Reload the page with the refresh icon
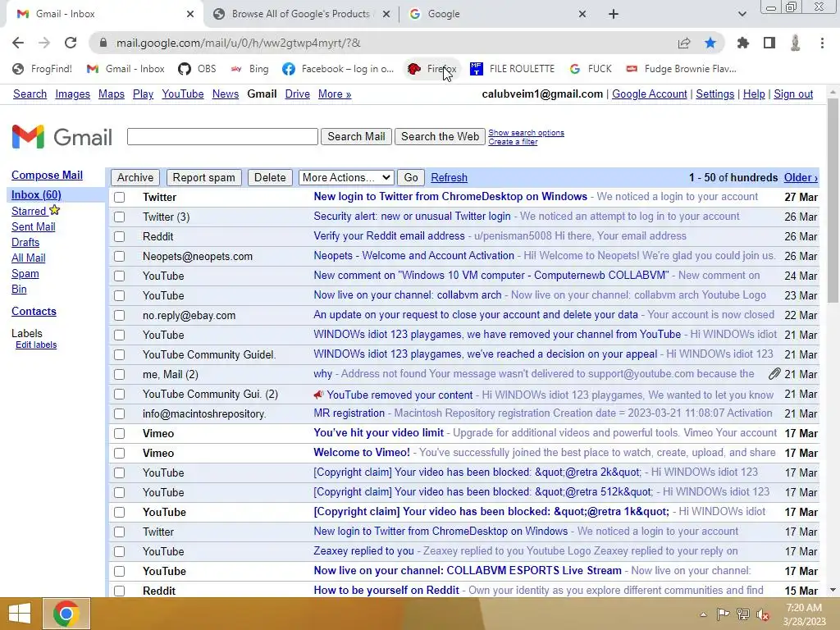This screenshot has height=630, width=840. point(71,43)
